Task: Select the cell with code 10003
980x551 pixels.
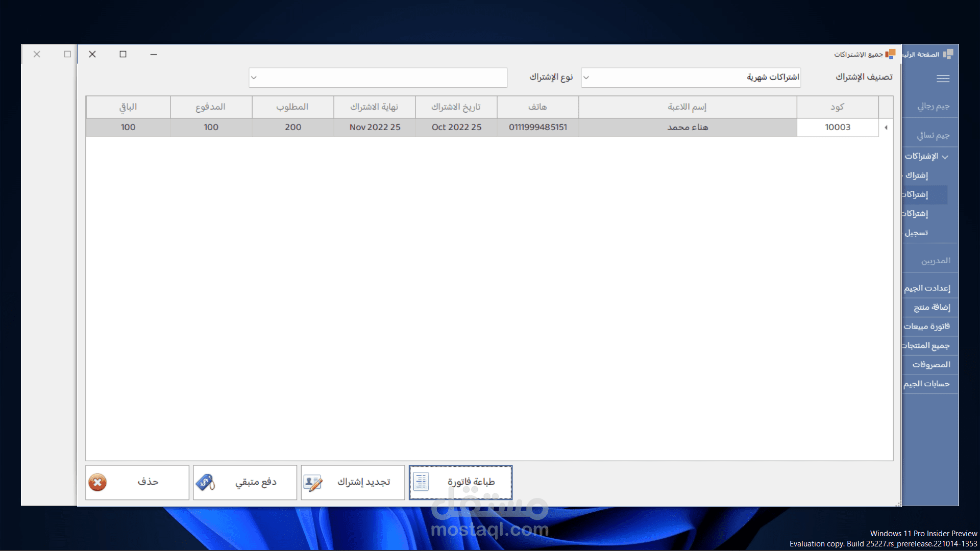Action: (837, 128)
